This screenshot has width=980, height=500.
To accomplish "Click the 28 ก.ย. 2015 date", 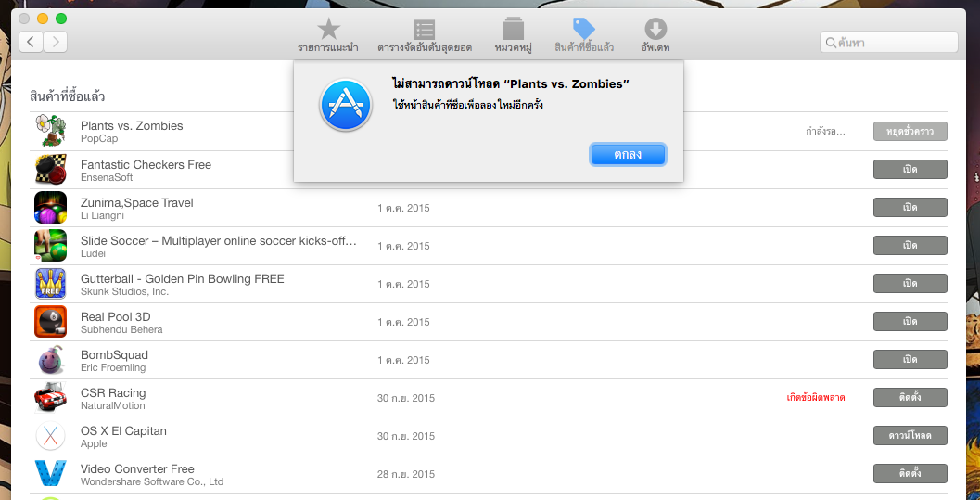I will (x=405, y=474).
